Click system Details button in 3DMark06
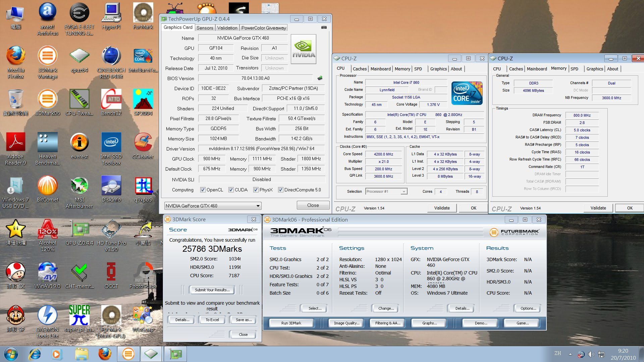Screen dimensions: 644x362 (x=462, y=308)
